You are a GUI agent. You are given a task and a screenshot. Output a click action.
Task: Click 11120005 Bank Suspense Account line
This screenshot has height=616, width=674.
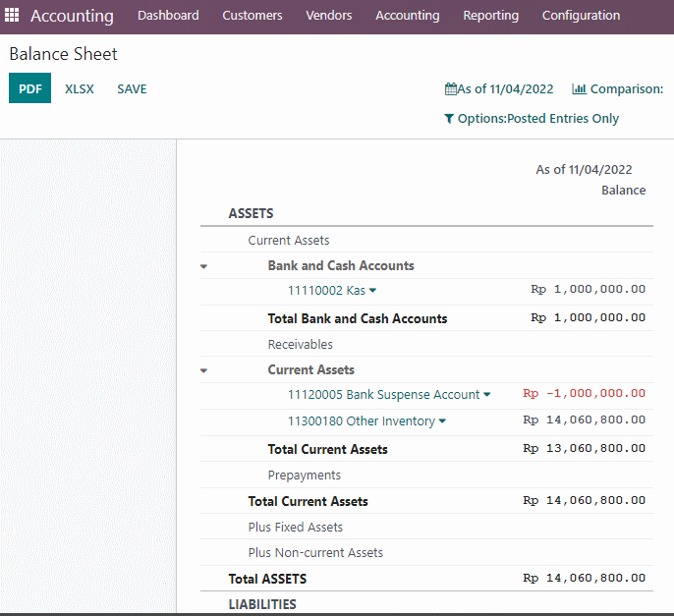tap(383, 395)
